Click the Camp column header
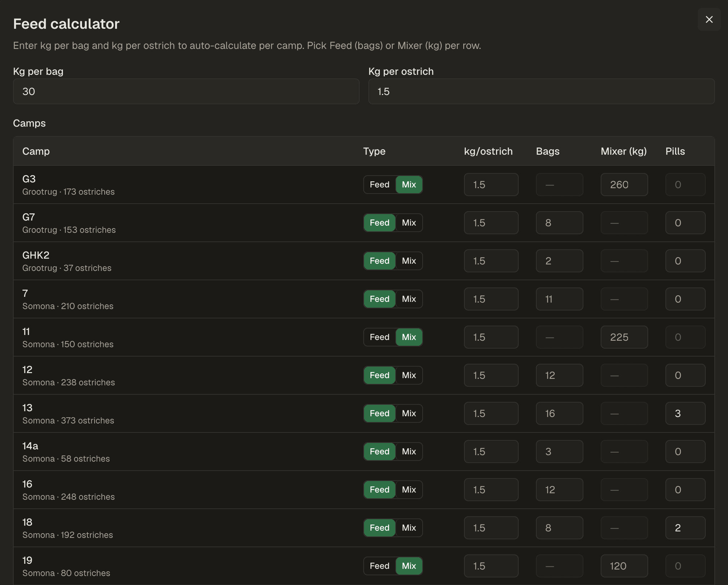The image size is (728, 585). (36, 151)
